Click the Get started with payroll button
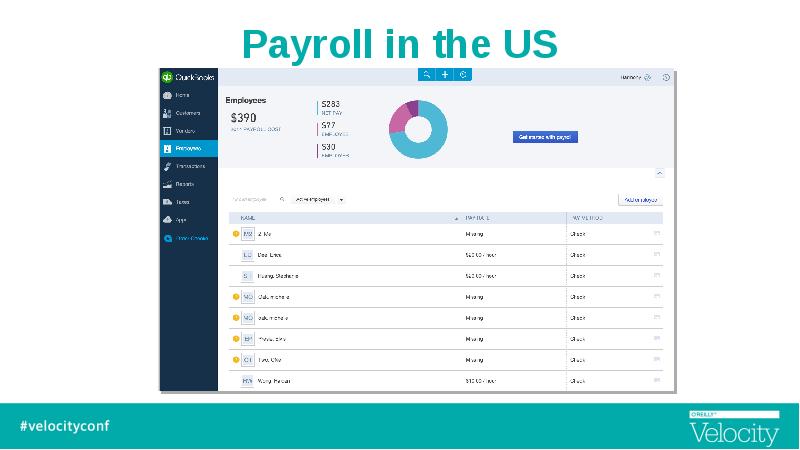The image size is (800, 450). (546, 136)
